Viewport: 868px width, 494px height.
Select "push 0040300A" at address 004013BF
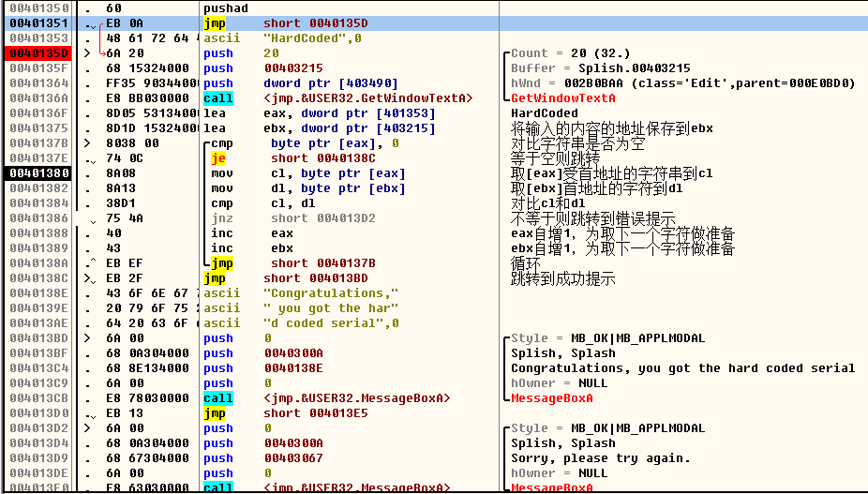tap(263, 353)
